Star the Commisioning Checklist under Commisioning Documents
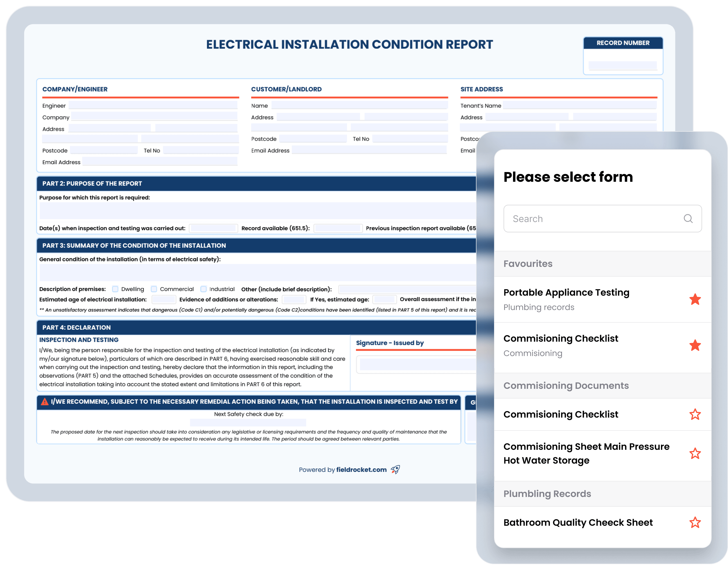 click(695, 414)
